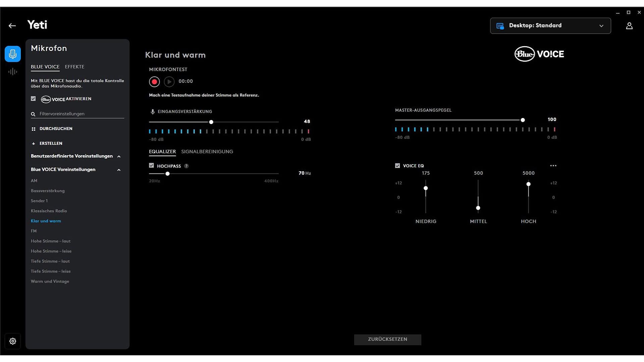
Task: Click Erstellen to create a preset
Action: pos(51,143)
